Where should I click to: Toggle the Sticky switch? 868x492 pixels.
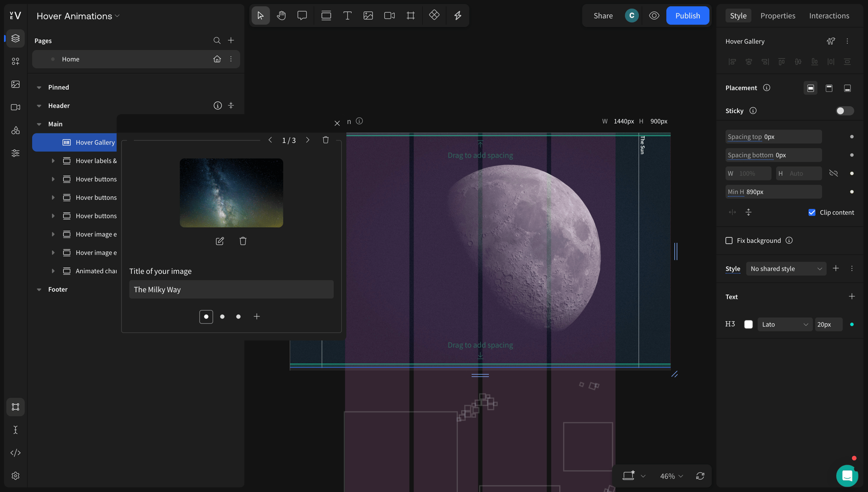pyautogui.click(x=844, y=111)
